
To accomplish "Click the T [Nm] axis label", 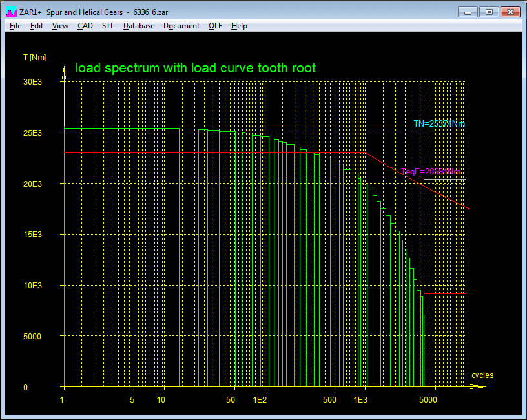I will (34, 58).
